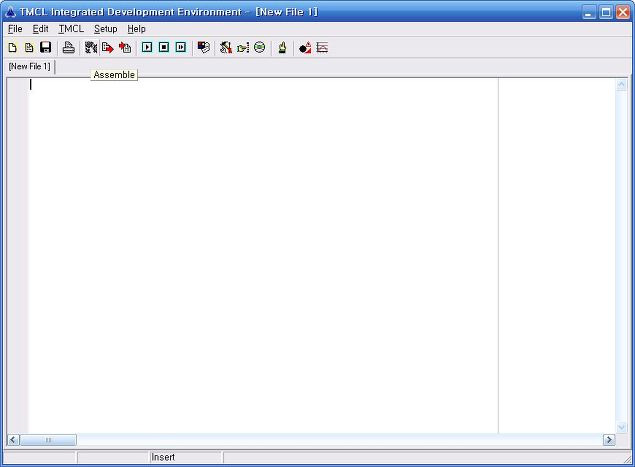
Task: Click the Assemble toolbar icon
Action: (91, 48)
